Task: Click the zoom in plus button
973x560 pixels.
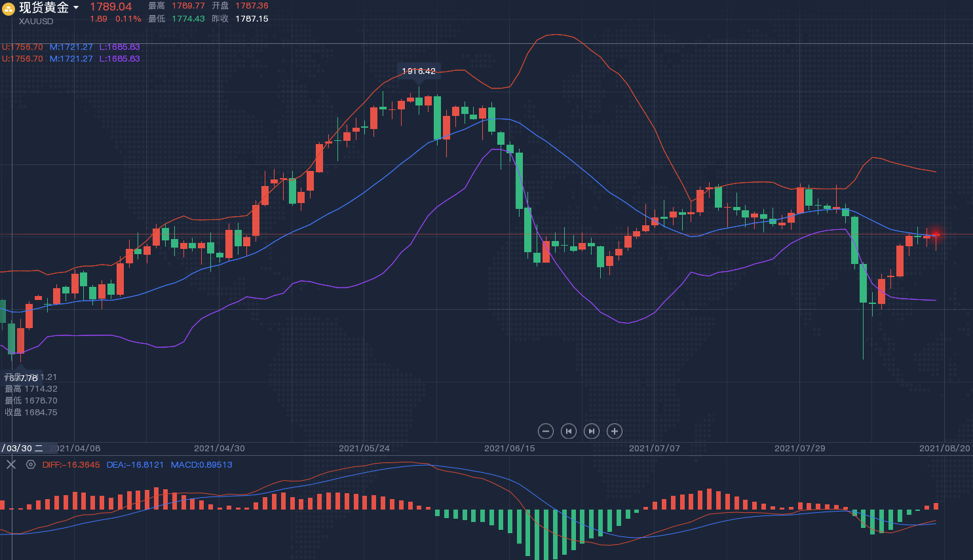Action: pos(614,431)
